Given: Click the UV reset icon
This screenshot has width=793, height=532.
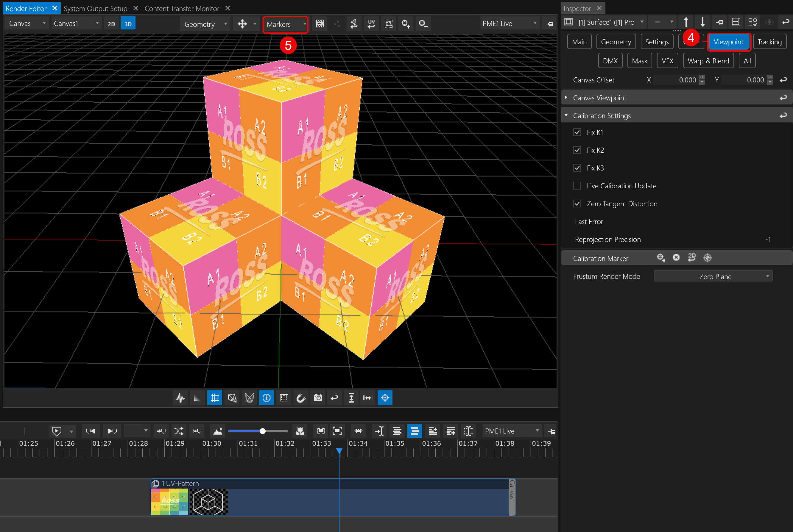Looking at the screenshot, I should click(371, 24).
